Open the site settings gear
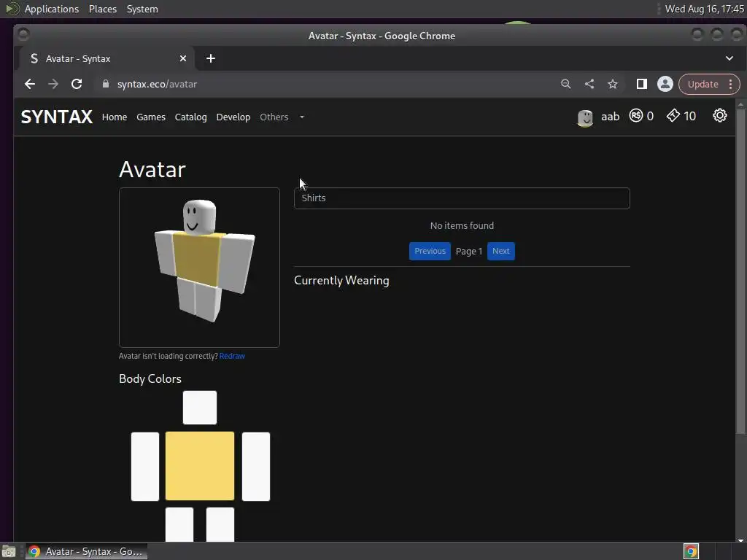The height and width of the screenshot is (560, 747). 719,116
